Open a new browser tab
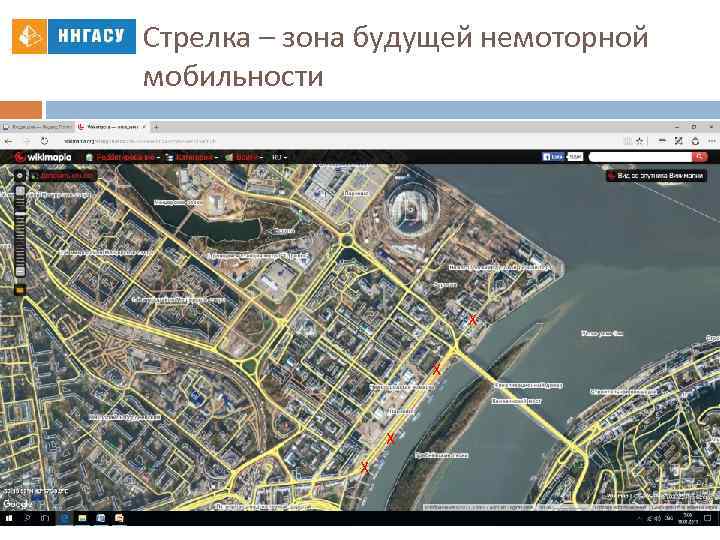The image size is (720, 540). click(x=156, y=127)
